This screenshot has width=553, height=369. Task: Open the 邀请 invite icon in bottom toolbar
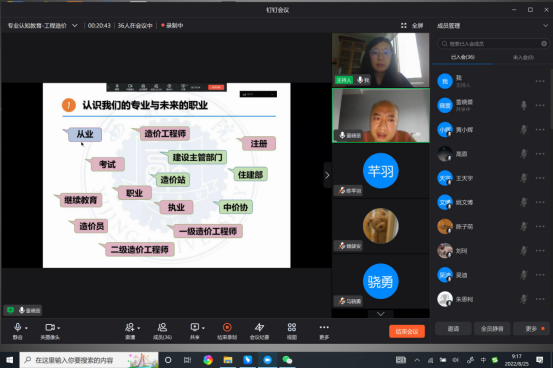130,328
